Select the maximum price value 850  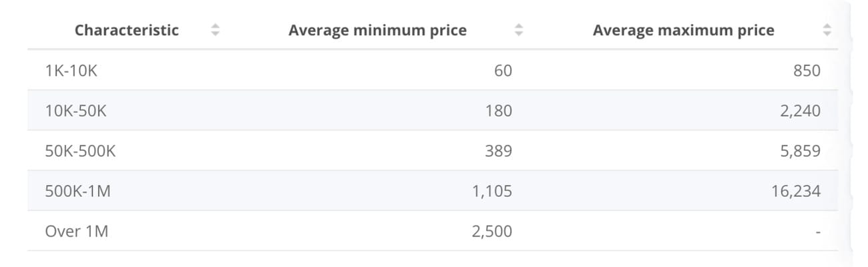click(807, 71)
